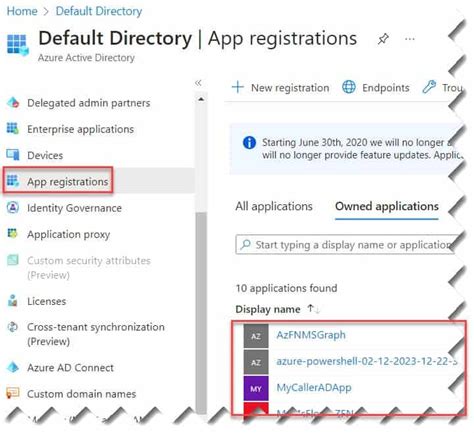The height and width of the screenshot is (433, 474).
Task: Click the Troubleshoot wrench icon
Action: tap(429, 87)
